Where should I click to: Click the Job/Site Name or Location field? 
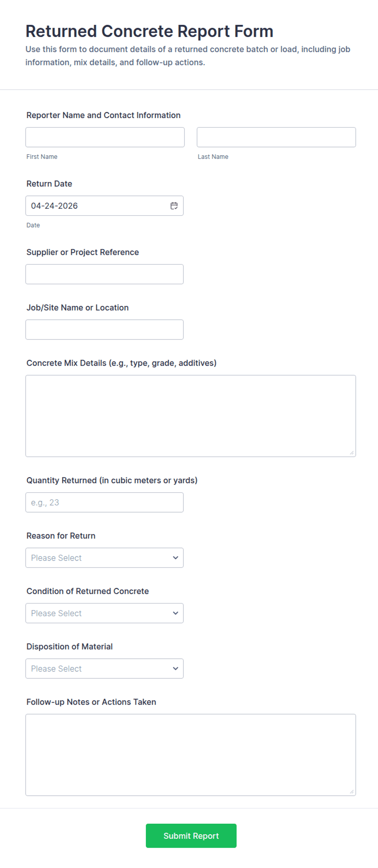pos(104,329)
